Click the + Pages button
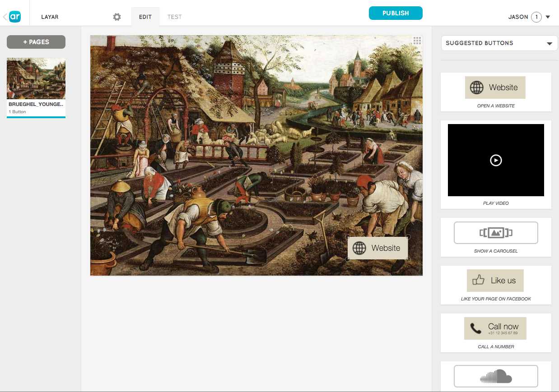The height and width of the screenshot is (392, 559). [x=36, y=42]
